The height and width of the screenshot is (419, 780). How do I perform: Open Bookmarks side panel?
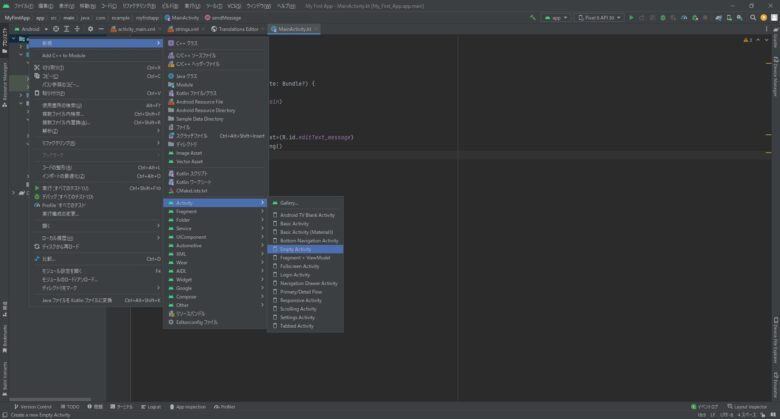point(4,338)
